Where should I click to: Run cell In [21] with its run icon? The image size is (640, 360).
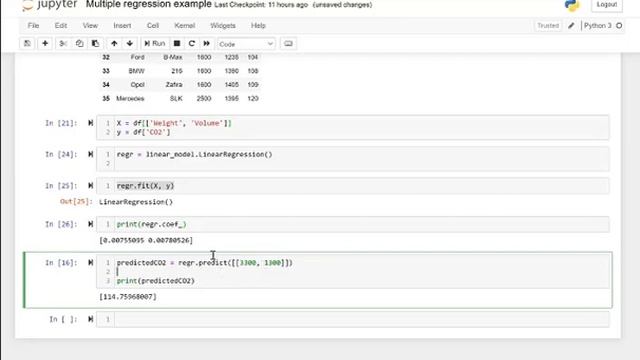[x=91, y=123]
